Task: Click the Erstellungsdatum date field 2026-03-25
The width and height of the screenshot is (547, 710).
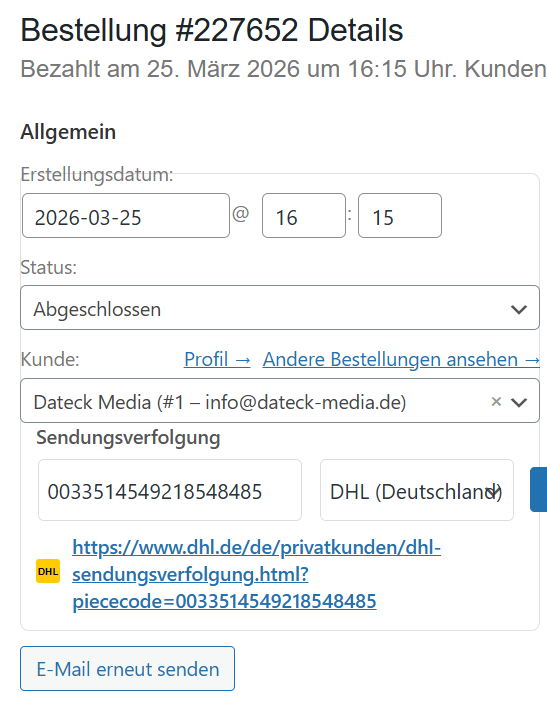Action: [x=126, y=216]
